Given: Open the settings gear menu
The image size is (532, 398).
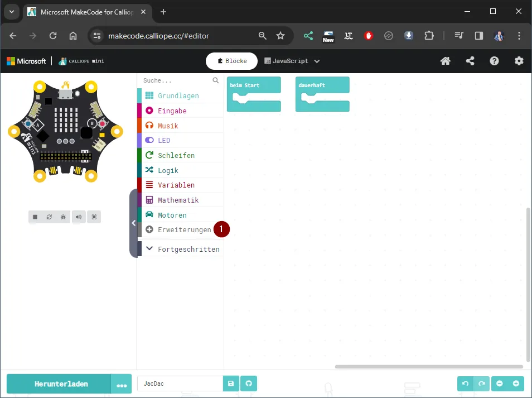Looking at the screenshot, I should point(519,61).
